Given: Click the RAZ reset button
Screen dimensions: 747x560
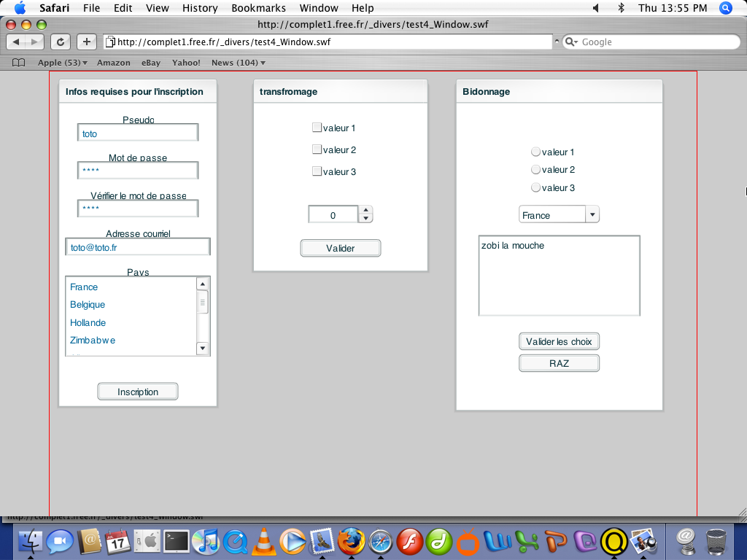Looking at the screenshot, I should [559, 363].
